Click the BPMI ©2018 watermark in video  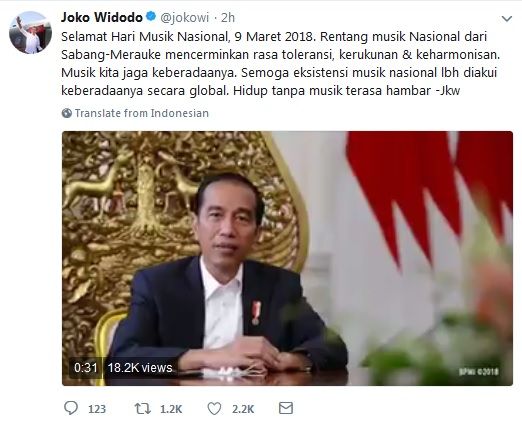coord(479,372)
